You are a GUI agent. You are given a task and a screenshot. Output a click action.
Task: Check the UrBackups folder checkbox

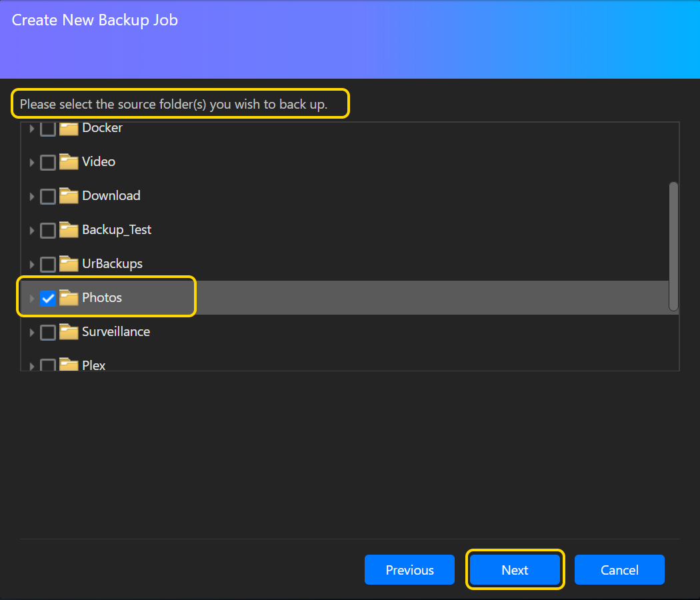(48, 264)
